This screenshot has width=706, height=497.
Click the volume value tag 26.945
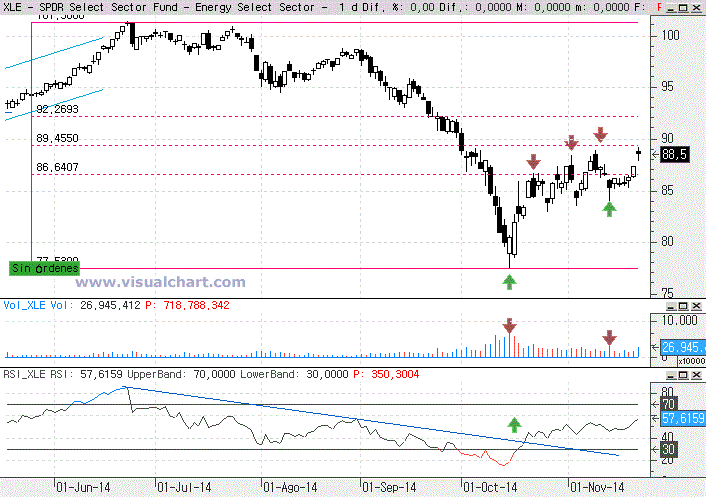click(x=683, y=348)
